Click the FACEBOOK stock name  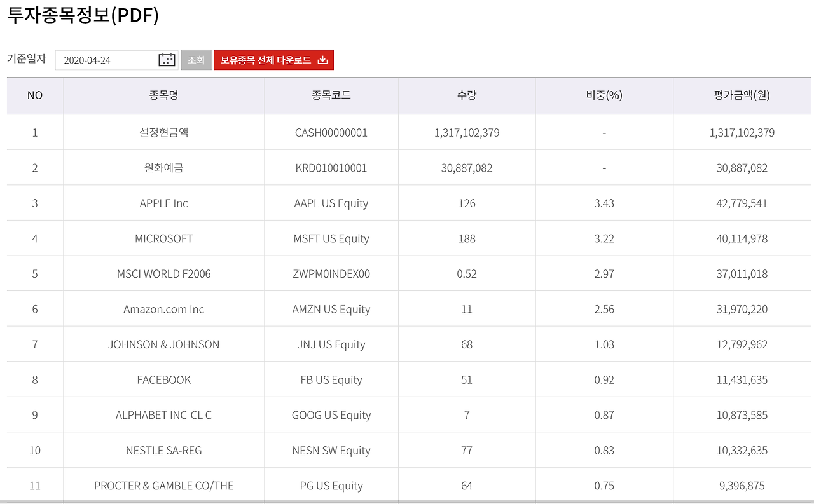click(x=164, y=380)
